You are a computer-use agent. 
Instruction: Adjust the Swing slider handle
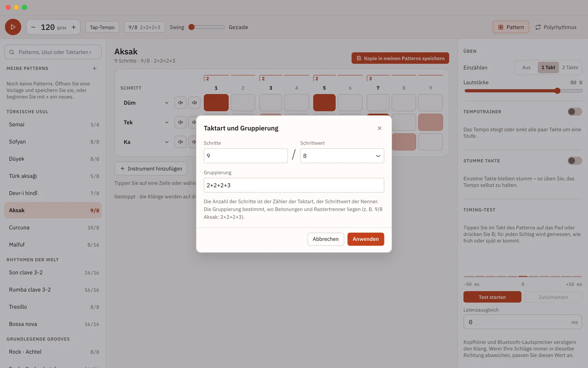192,27
